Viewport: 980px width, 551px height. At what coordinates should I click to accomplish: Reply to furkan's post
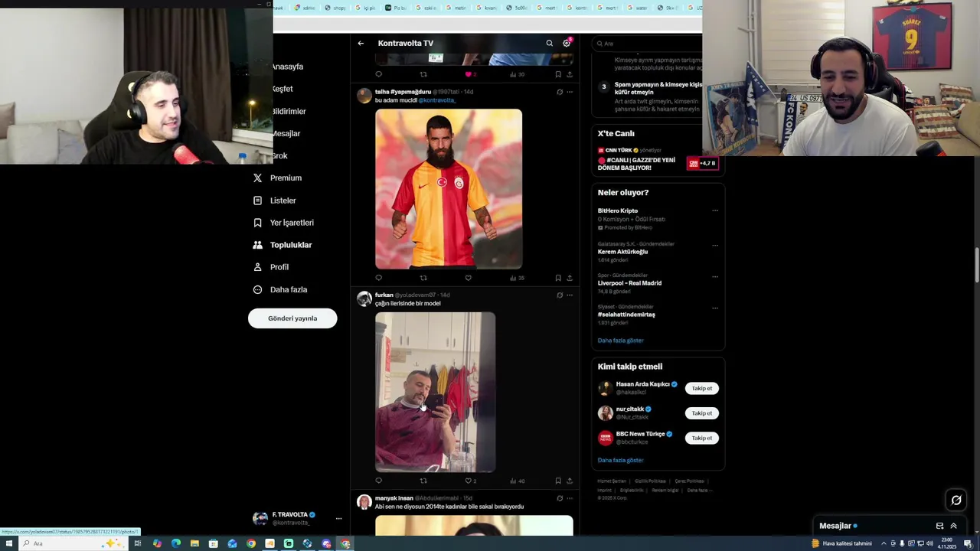[x=378, y=481]
